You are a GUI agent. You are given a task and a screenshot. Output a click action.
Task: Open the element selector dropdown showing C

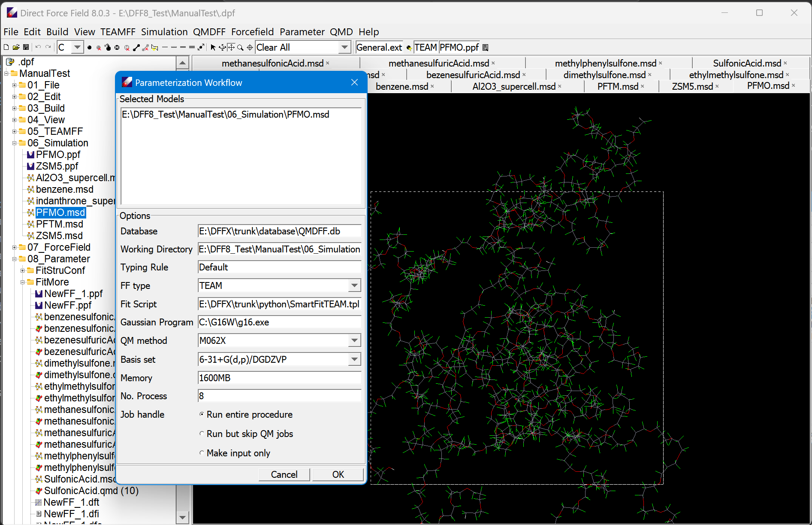[x=76, y=47]
